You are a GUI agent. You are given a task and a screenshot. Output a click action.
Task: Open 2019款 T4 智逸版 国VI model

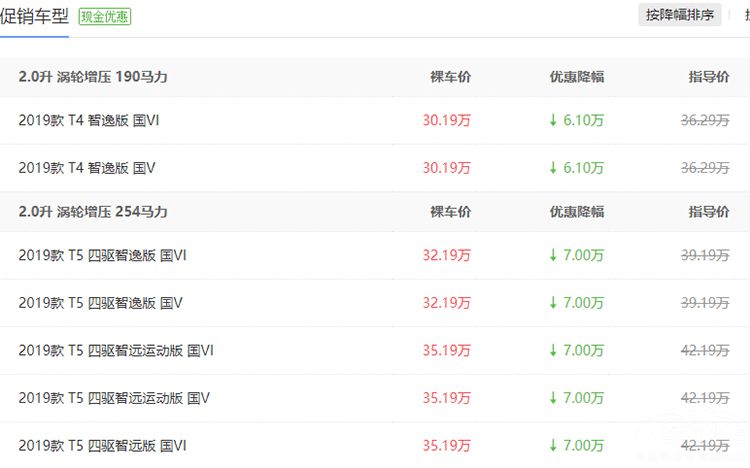point(89,120)
